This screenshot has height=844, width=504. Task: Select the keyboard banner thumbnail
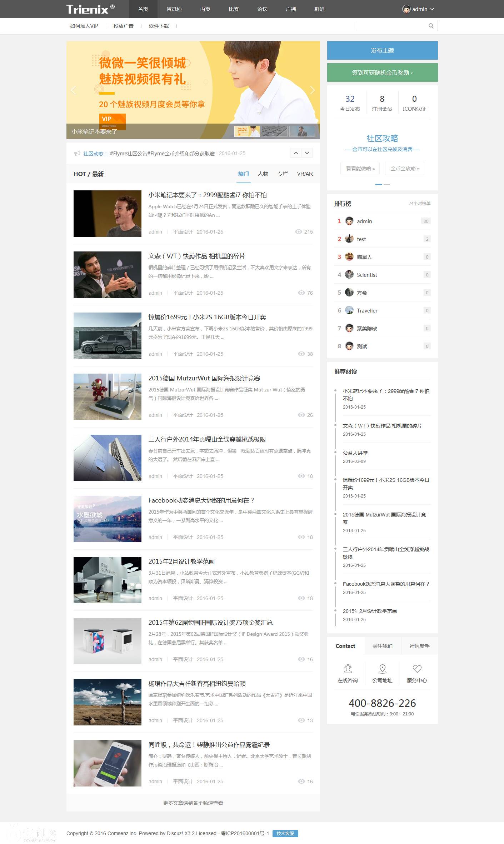(274, 131)
